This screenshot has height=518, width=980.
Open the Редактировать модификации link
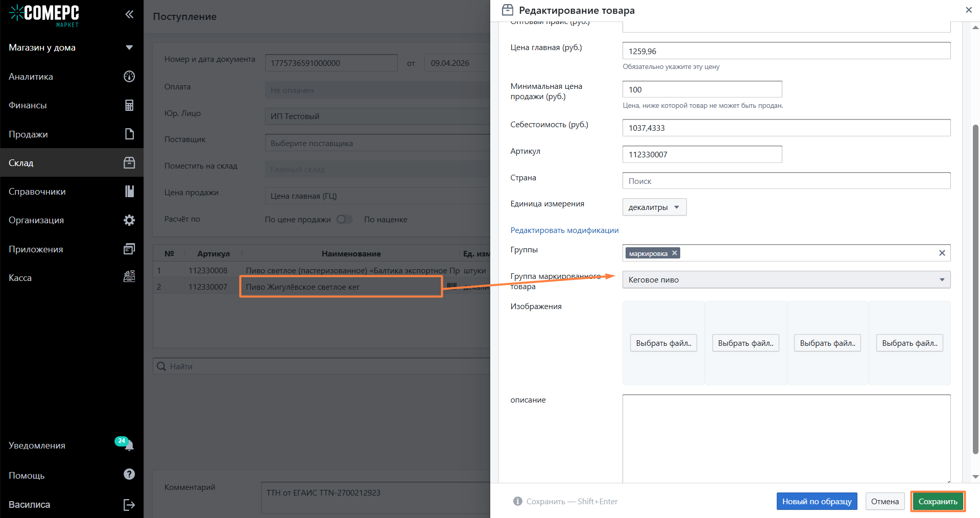pos(564,230)
